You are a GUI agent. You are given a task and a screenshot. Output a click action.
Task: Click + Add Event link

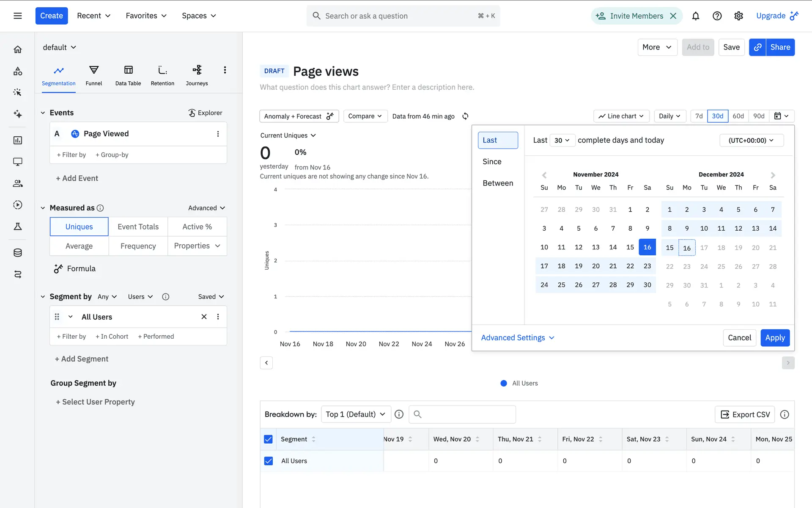coord(77,178)
